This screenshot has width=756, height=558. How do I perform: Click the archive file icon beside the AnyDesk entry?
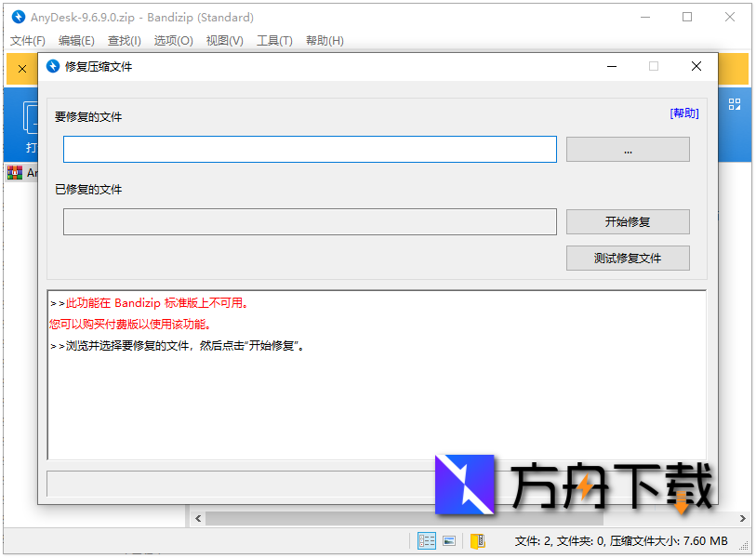[x=16, y=172]
